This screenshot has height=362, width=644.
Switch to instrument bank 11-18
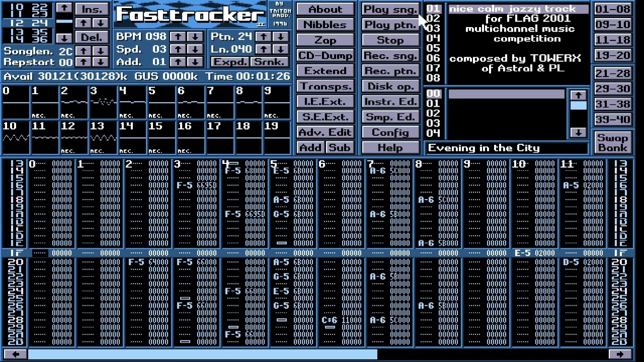pos(612,40)
